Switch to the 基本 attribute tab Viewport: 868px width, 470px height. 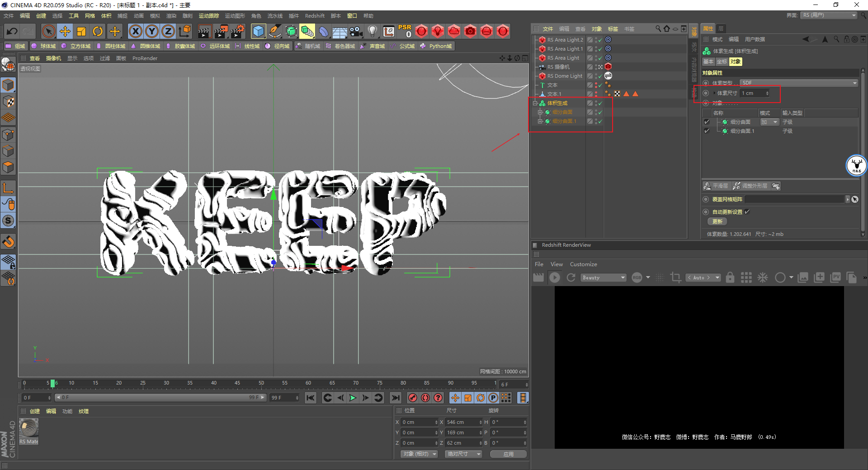[708, 61]
